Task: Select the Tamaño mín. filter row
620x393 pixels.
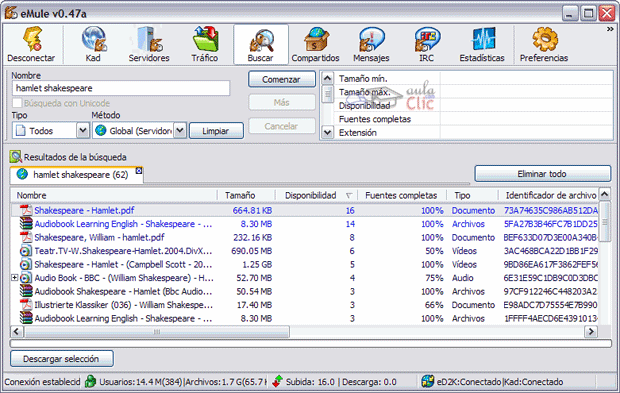Action: (x=474, y=78)
